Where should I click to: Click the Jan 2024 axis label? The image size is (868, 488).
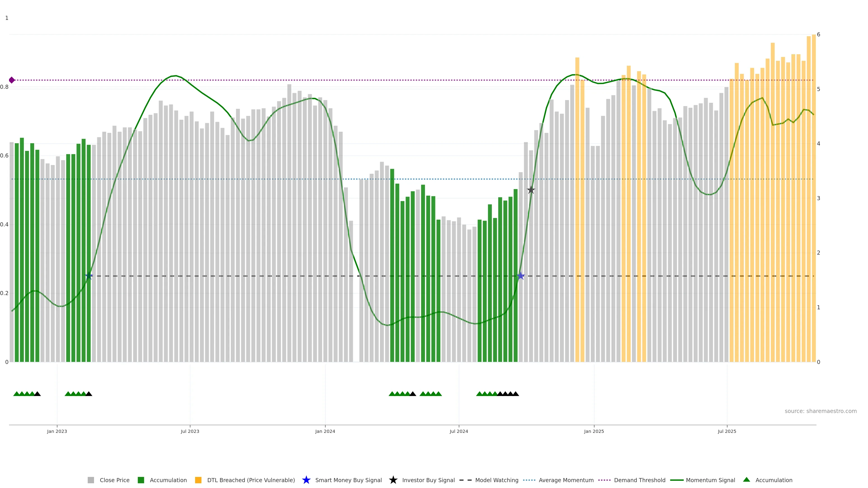325,432
